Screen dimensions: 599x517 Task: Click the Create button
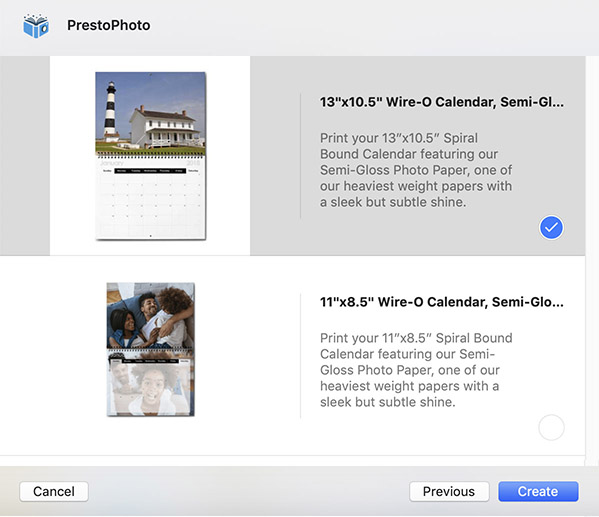[x=538, y=491]
